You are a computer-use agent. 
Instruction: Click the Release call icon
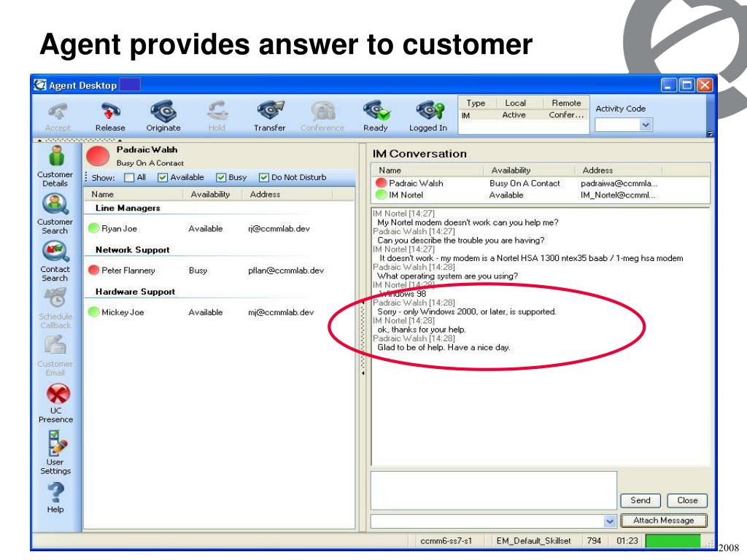click(110, 112)
